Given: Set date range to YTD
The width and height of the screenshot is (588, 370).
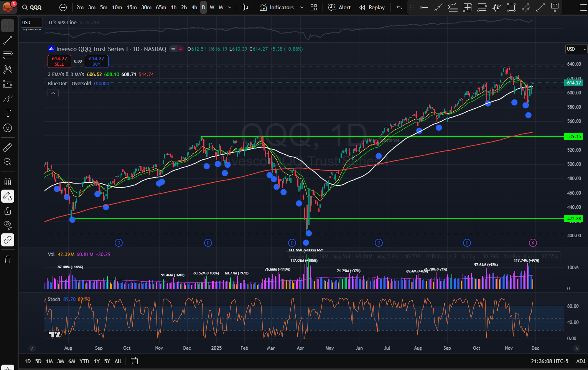Looking at the screenshot, I should (x=84, y=361).
